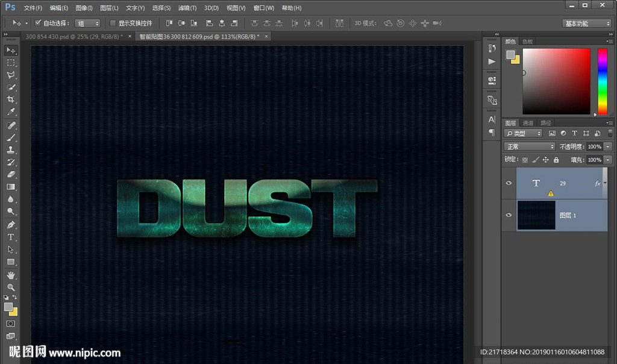Open the Actions panel play icon

click(x=492, y=61)
